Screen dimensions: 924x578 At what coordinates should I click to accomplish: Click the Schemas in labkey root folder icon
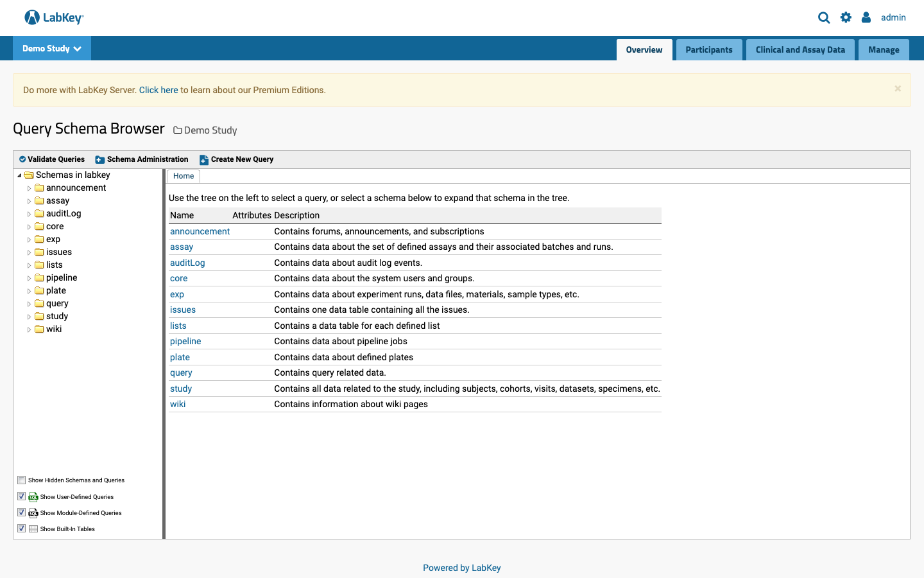[x=29, y=175]
